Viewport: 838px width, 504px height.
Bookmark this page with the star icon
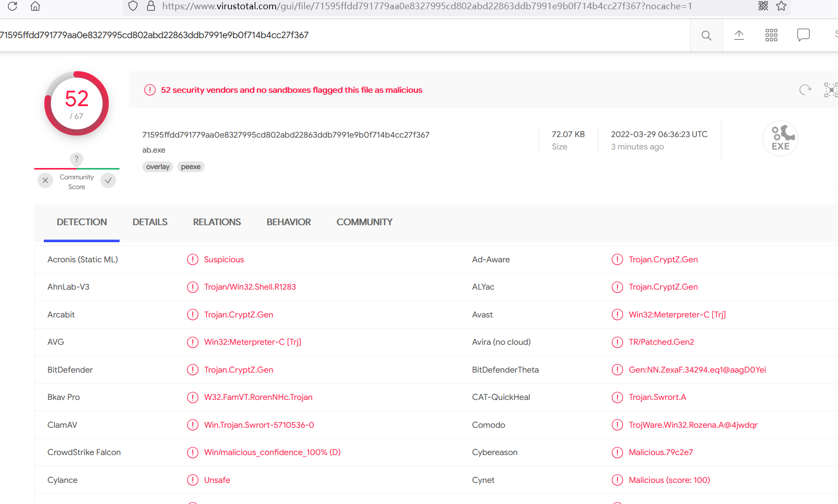[x=781, y=6]
